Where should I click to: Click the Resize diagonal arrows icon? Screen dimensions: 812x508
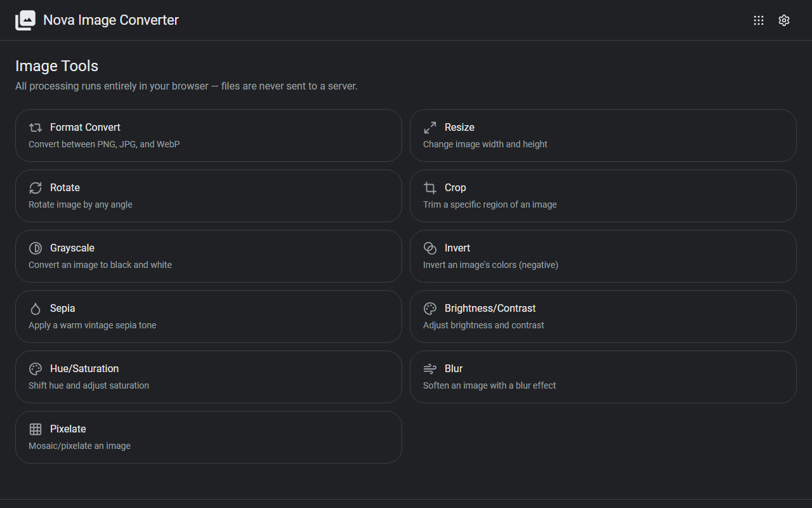[x=430, y=128]
